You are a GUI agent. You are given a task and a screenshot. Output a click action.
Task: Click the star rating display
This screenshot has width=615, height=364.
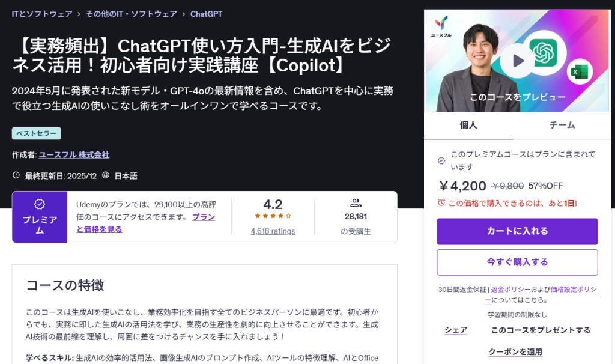click(x=273, y=216)
